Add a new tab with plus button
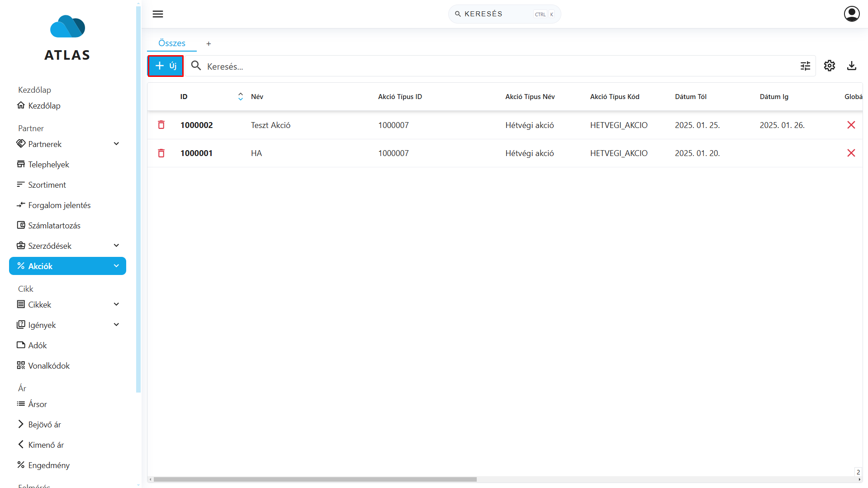 pos(209,44)
